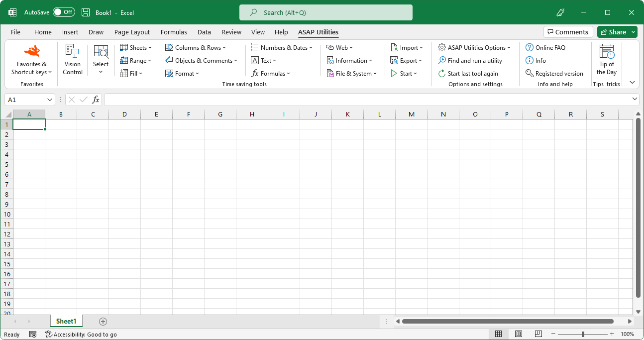Viewport: 644px width, 340px height.
Task: Open the Comments pane
Action: click(x=568, y=31)
